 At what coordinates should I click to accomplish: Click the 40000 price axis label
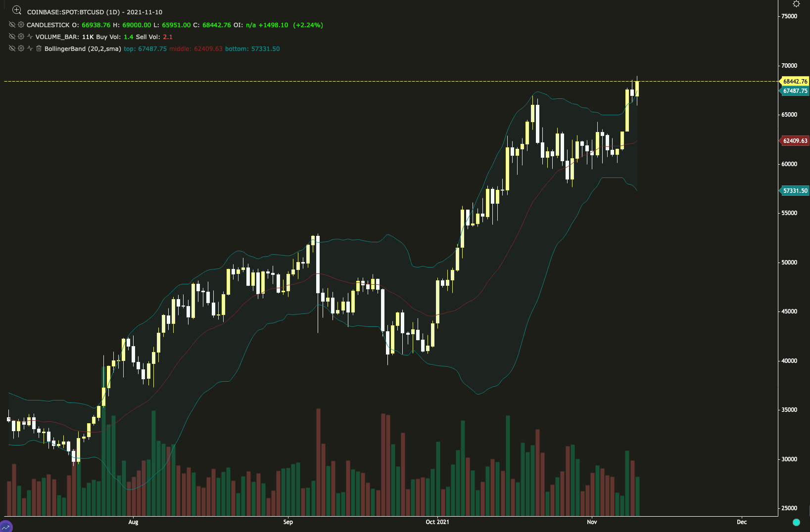pyautogui.click(x=789, y=361)
